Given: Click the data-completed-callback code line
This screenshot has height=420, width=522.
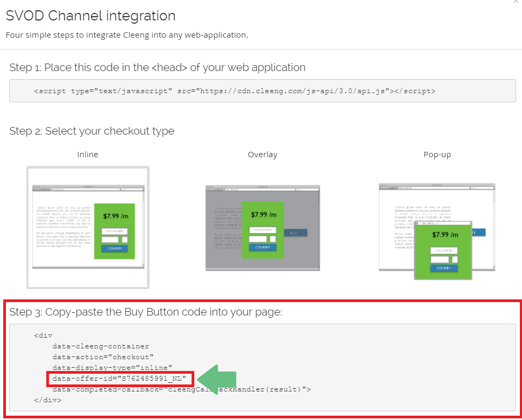Looking at the screenshot, I should [x=181, y=389].
